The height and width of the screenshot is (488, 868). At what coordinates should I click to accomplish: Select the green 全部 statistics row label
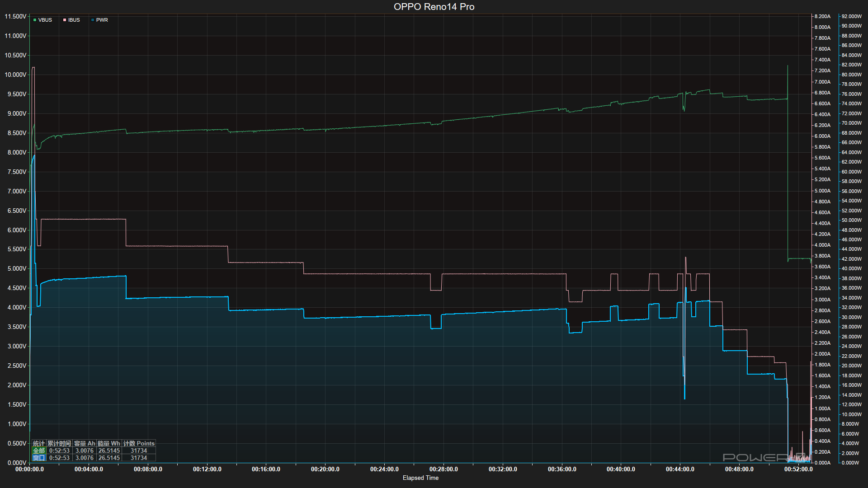point(39,450)
